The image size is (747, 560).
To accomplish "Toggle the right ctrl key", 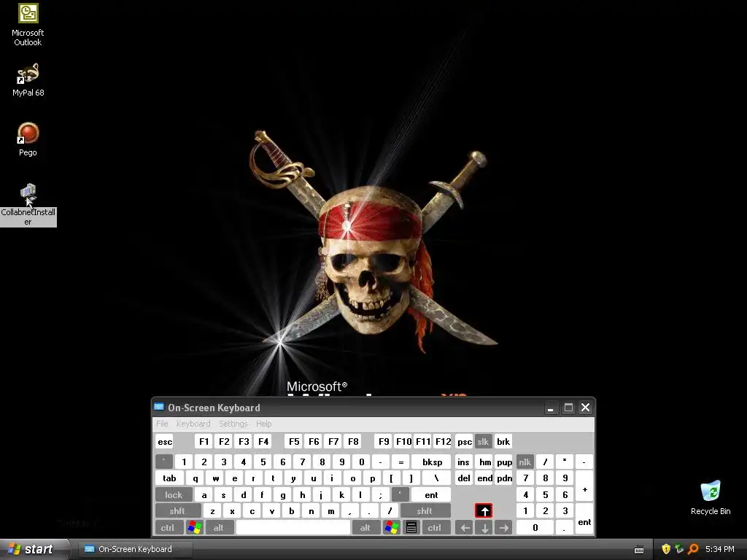I will click(435, 528).
